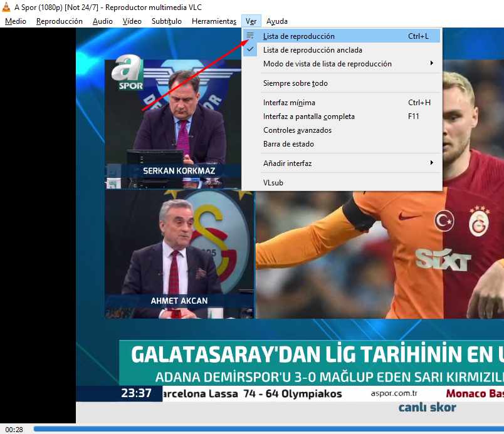Open the Vídeo menu
The width and height of the screenshot is (504, 434).
point(132,21)
